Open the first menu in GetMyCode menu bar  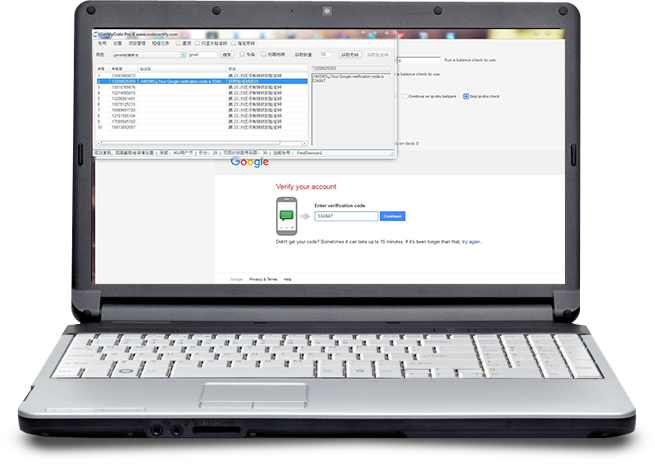[102, 43]
